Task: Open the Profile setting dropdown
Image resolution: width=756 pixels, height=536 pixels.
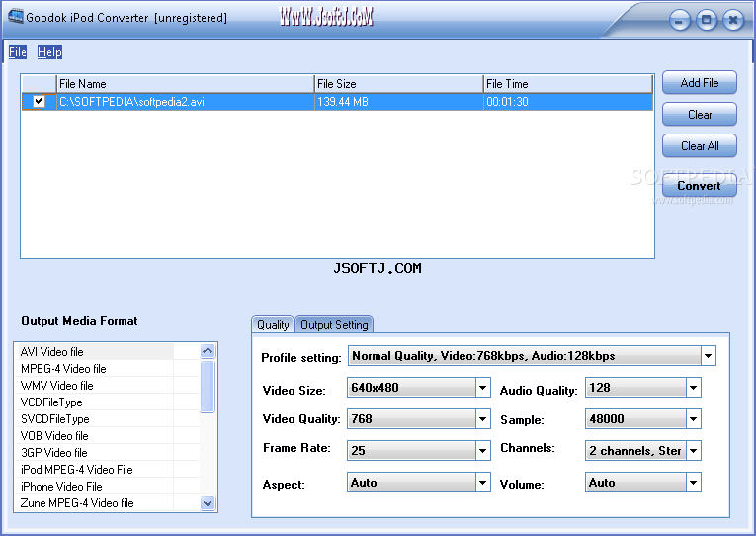Action: (x=708, y=356)
